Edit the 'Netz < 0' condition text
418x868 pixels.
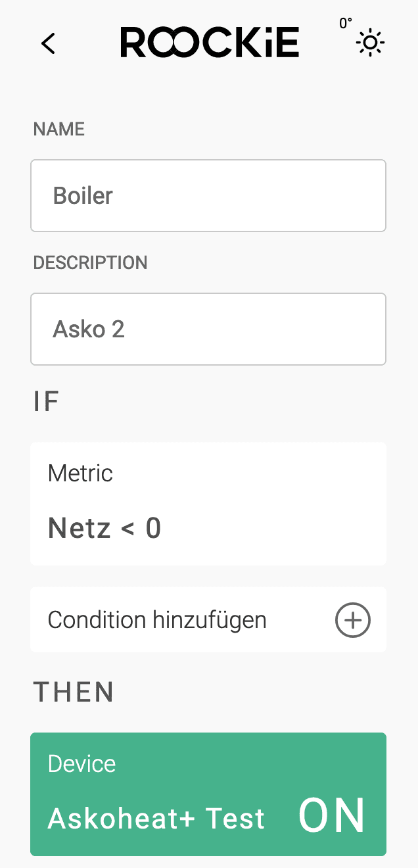click(104, 529)
